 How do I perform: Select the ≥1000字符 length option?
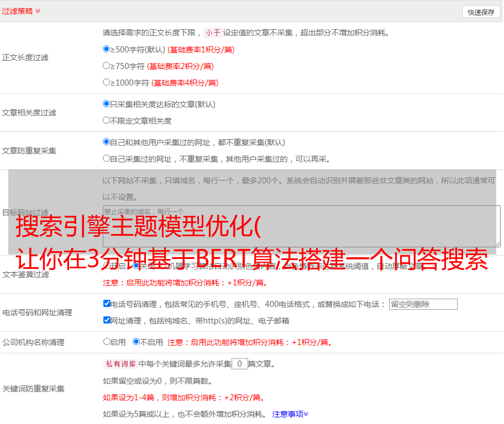(x=107, y=82)
